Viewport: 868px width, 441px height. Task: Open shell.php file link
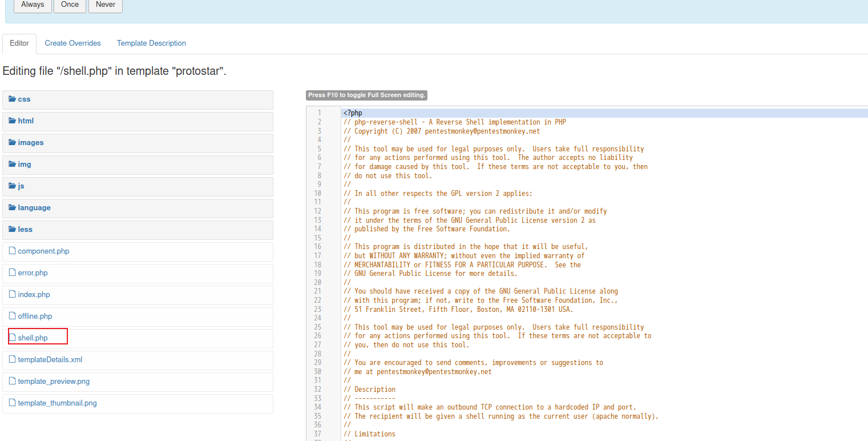point(33,338)
